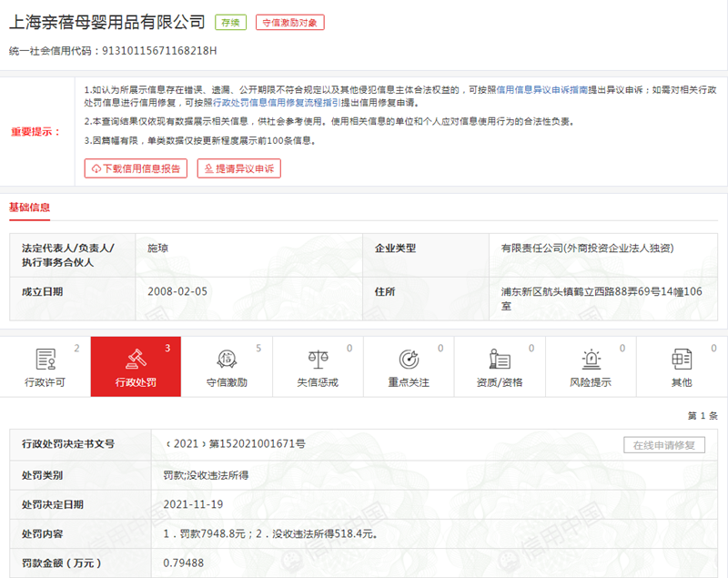The width and height of the screenshot is (728, 578).
Task: Click the legal representative name 施琼
Action: pyautogui.click(x=157, y=248)
